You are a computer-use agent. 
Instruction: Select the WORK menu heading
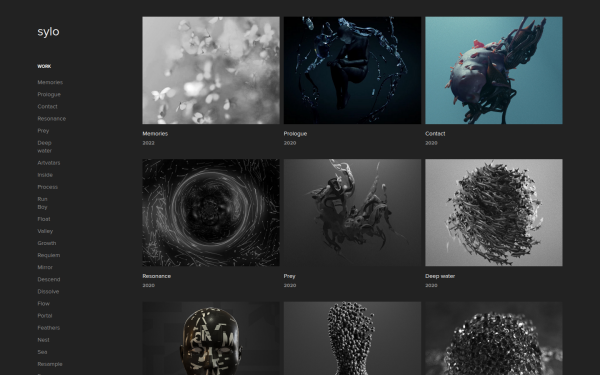coord(44,66)
